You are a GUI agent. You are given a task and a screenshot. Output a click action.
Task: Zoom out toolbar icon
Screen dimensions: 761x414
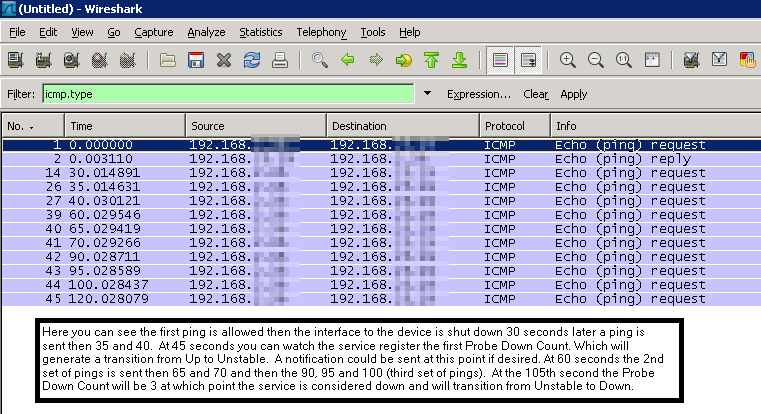click(596, 60)
